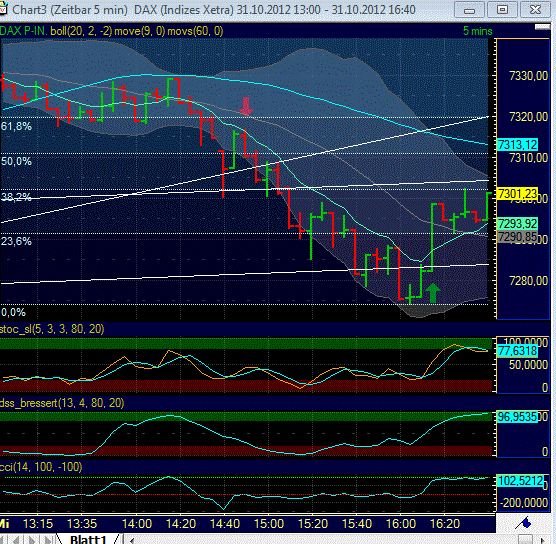This screenshot has width=556, height=544.
Task: Click the DSS Bressert value tag '96,9535'
Action: 517,417
